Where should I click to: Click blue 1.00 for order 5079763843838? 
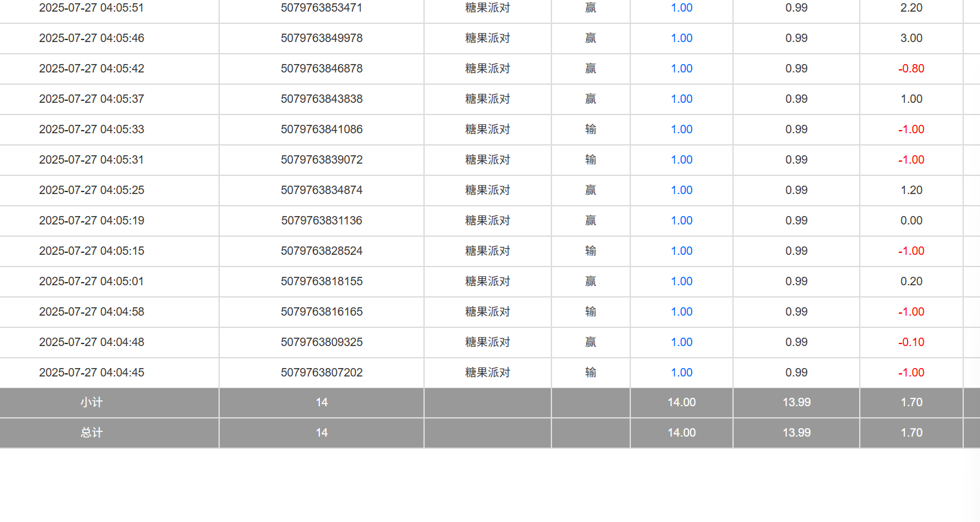pos(681,99)
